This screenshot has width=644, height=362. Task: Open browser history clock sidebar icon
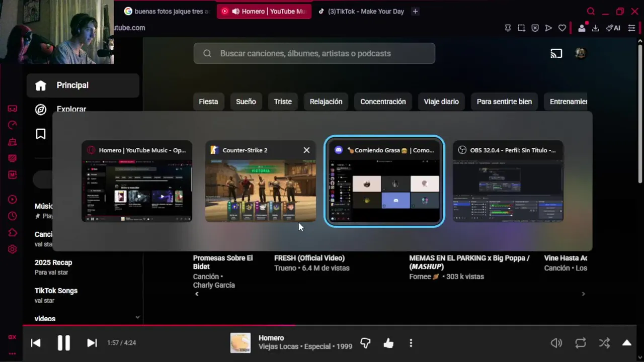coord(13,216)
